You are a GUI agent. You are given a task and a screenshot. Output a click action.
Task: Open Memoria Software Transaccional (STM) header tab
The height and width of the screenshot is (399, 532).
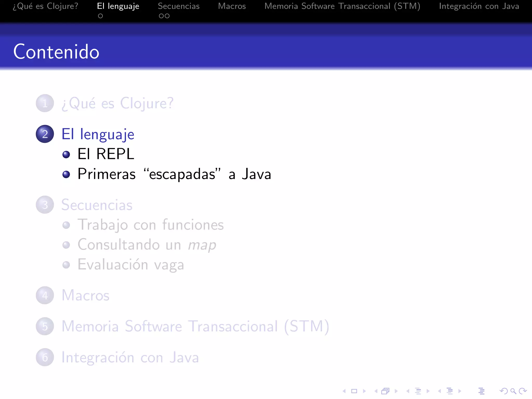tap(342, 6)
